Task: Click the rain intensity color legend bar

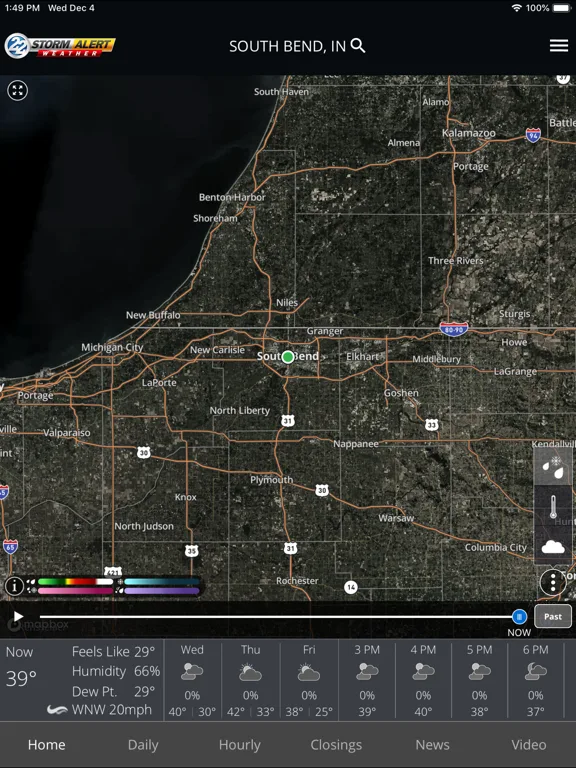Action: point(75,582)
